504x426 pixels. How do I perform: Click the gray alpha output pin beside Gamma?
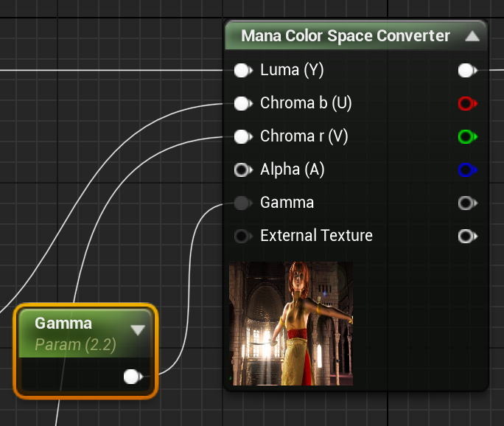tap(468, 203)
